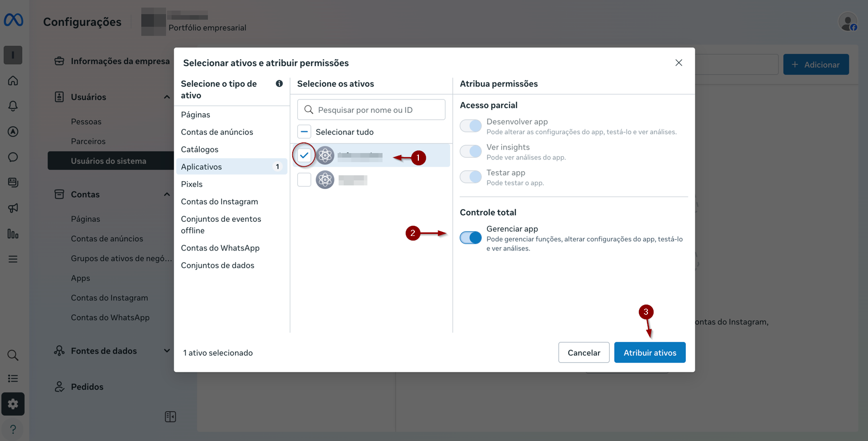Uncheck the first selected app checkbox
This screenshot has height=441, width=868.
pos(304,156)
